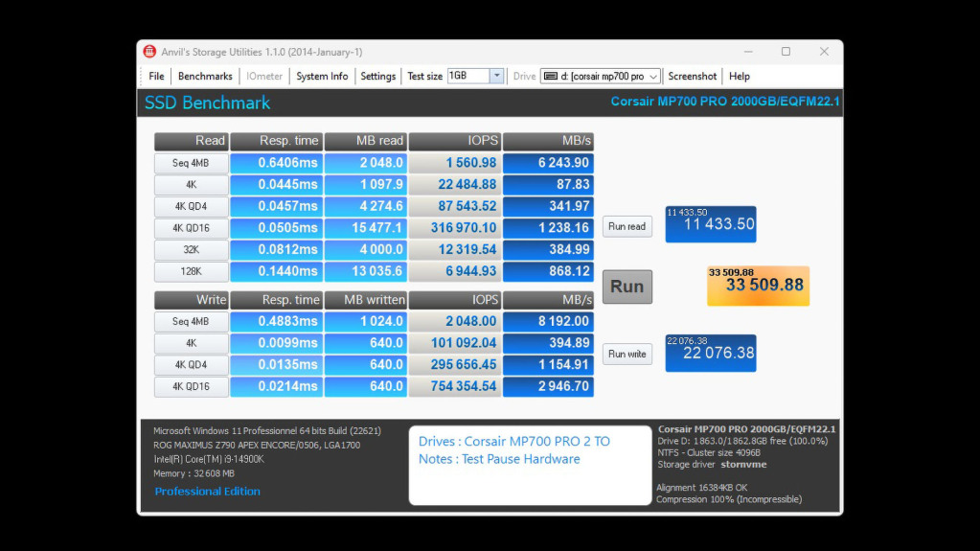The width and height of the screenshot is (980, 551).
Task: Click the Run write button
Action: tap(627, 355)
